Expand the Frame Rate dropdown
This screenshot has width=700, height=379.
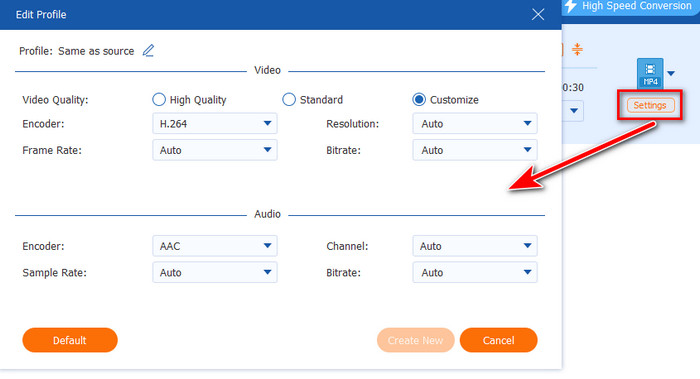pos(215,150)
